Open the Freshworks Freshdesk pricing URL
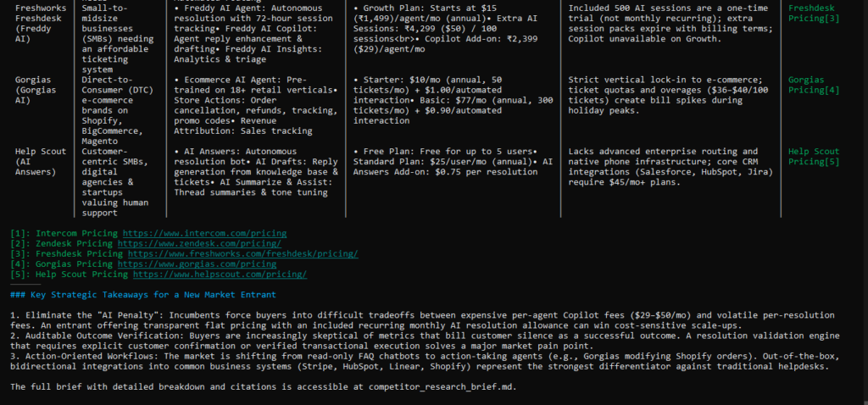 pos(243,254)
